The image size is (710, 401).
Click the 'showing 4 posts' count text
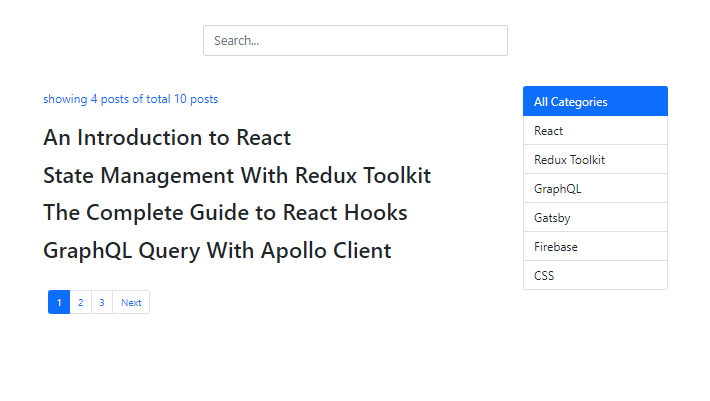pos(130,99)
